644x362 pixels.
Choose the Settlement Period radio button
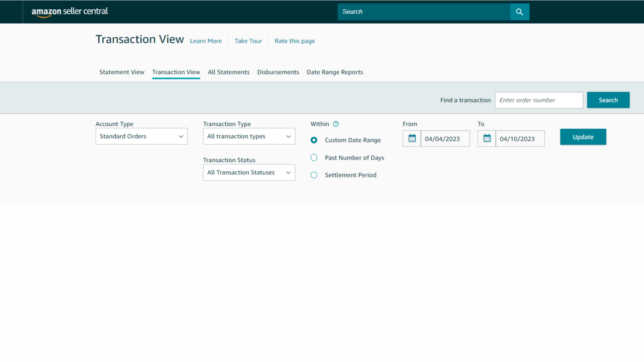pyautogui.click(x=314, y=175)
